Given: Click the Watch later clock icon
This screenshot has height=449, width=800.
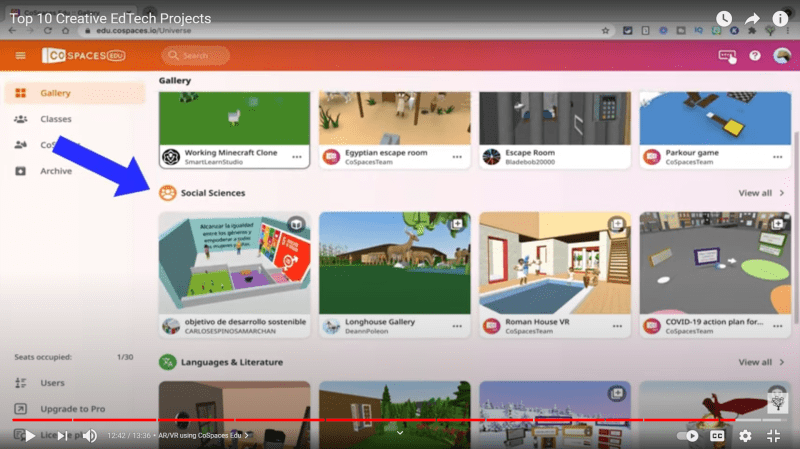Looking at the screenshot, I should pos(724,19).
